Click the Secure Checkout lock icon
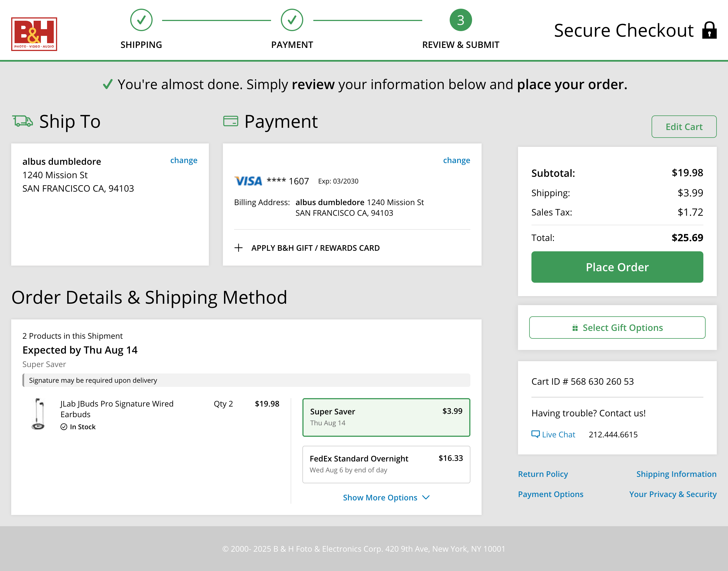The width and height of the screenshot is (728, 571). 709,31
